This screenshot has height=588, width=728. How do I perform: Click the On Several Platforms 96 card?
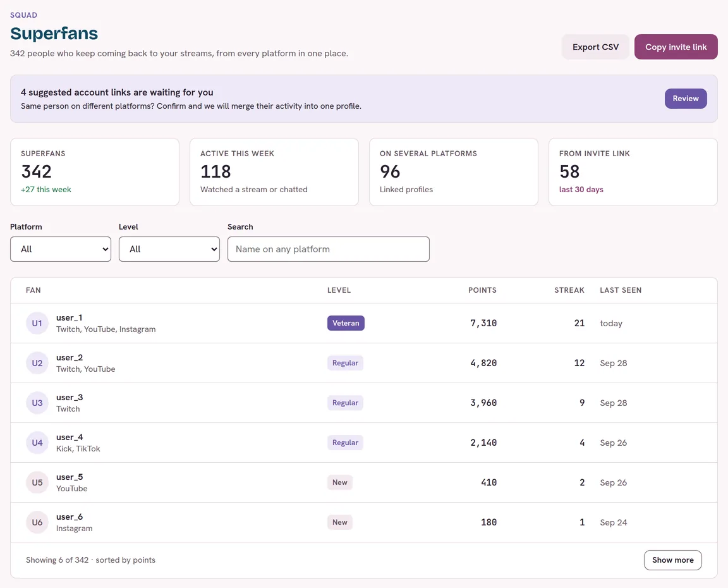coord(454,172)
